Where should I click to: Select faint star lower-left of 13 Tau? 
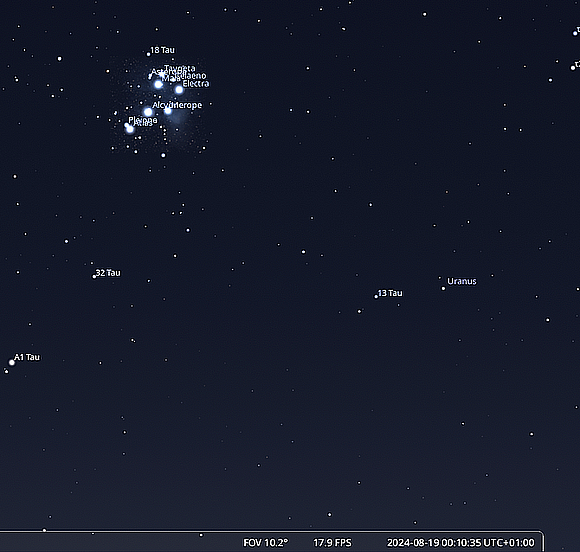coord(359,312)
